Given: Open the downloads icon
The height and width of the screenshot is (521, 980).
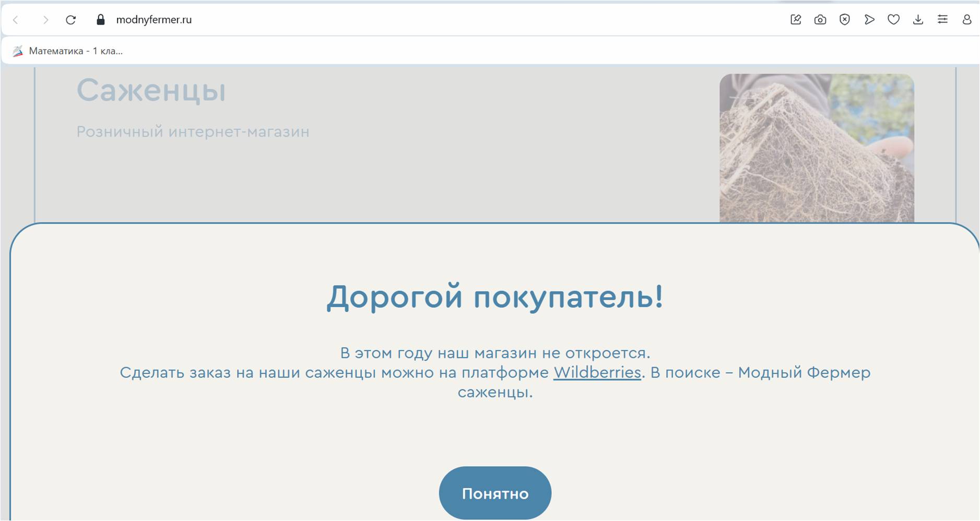Looking at the screenshot, I should [918, 20].
